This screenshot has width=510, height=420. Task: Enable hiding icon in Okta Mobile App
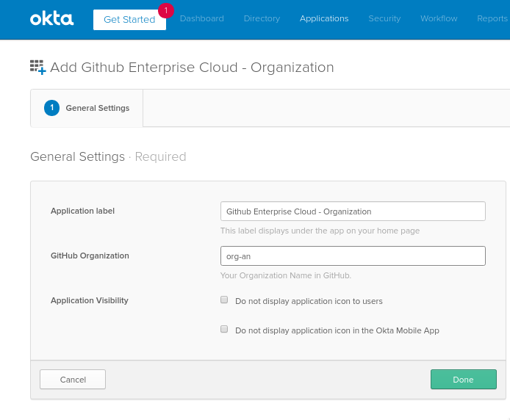pyautogui.click(x=224, y=329)
